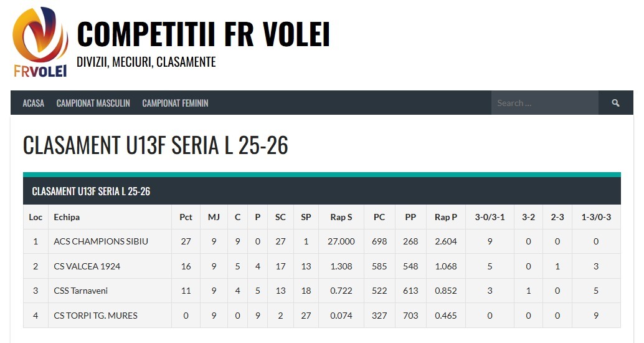Click the MJ column header

(214, 217)
